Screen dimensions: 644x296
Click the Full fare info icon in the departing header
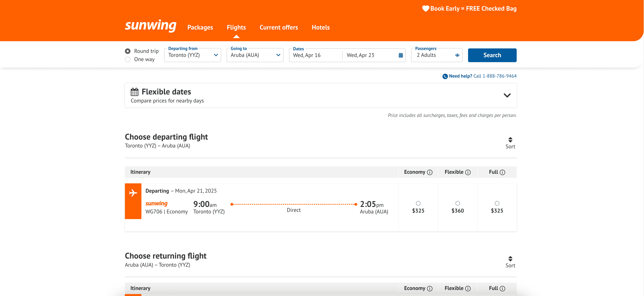[502, 172]
